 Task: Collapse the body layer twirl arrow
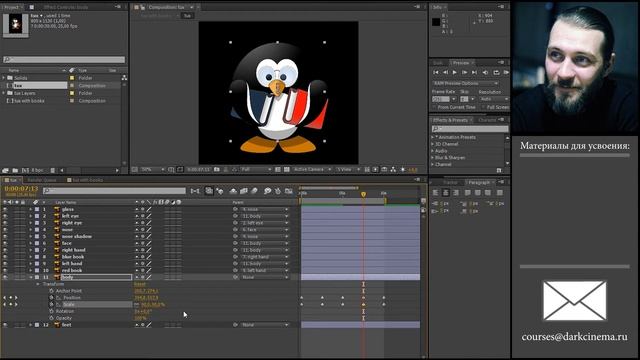(x=30, y=277)
